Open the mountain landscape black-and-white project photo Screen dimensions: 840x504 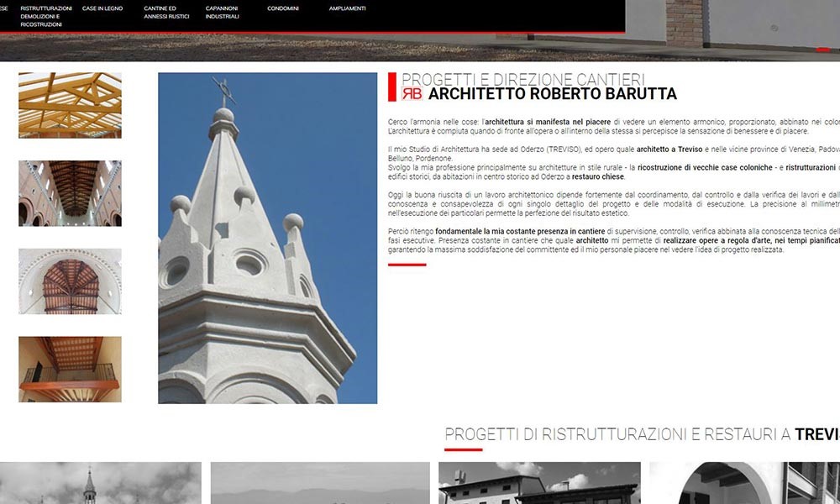coord(320,483)
